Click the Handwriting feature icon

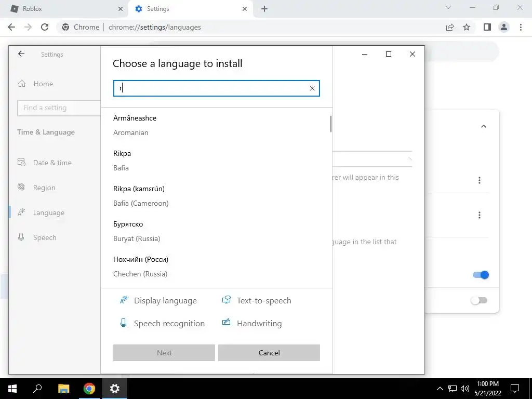[x=227, y=322]
